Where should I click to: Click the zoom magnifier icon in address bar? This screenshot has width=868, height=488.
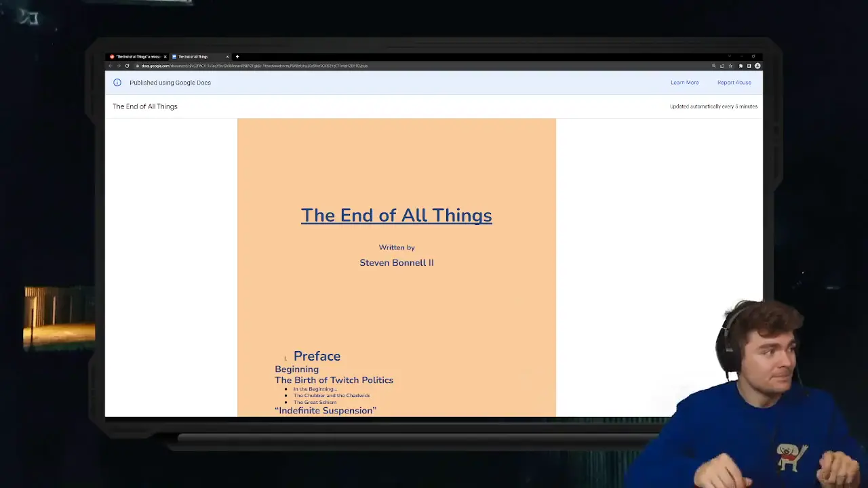713,66
